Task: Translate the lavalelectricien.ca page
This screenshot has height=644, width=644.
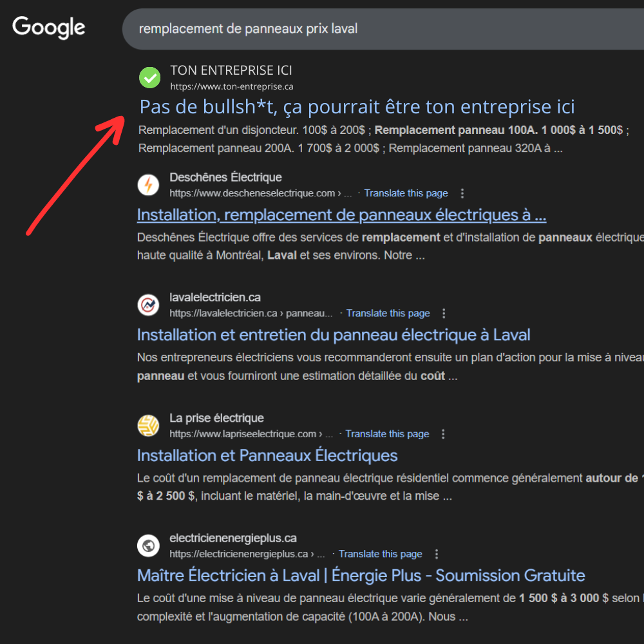Action: click(388, 313)
